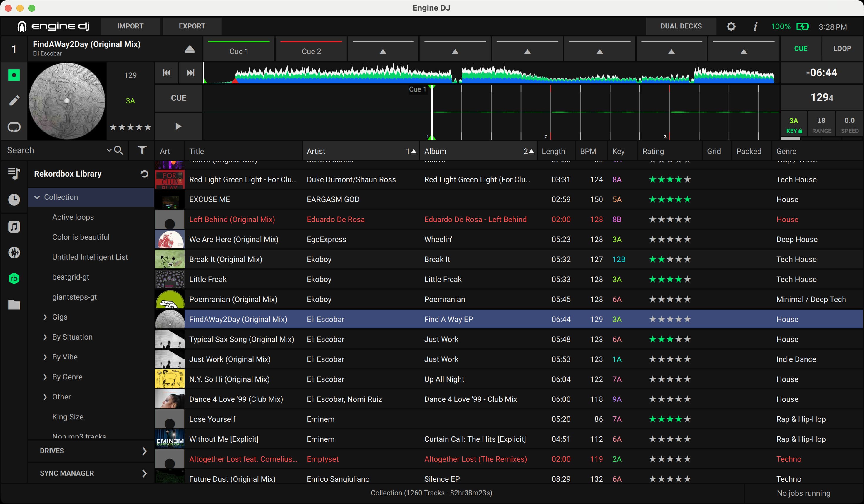The height and width of the screenshot is (504, 864).
Task: Sort by the Artist column header
Action: pos(361,151)
